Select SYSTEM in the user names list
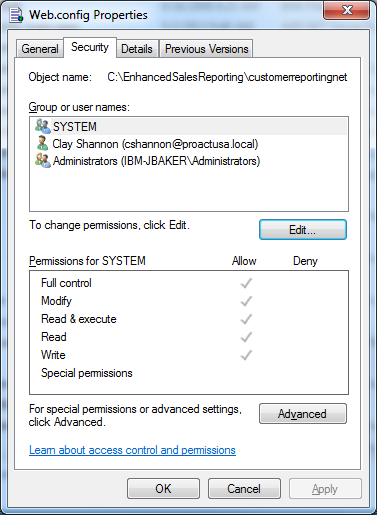The height and width of the screenshot is (515, 377). click(x=189, y=126)
